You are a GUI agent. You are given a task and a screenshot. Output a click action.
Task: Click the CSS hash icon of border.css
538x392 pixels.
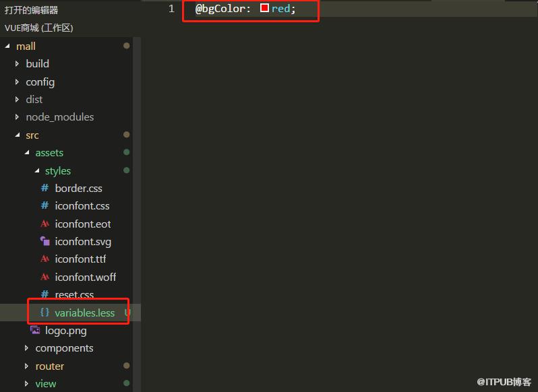coord(44,188)
